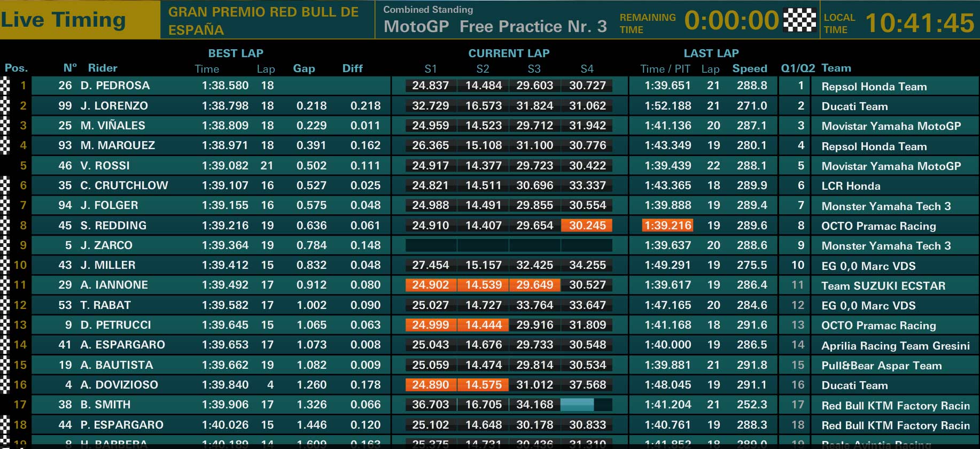Click the checkered flag next to remaining time
Viewport: 980px width, 449px height.
(x=799, y=20)
